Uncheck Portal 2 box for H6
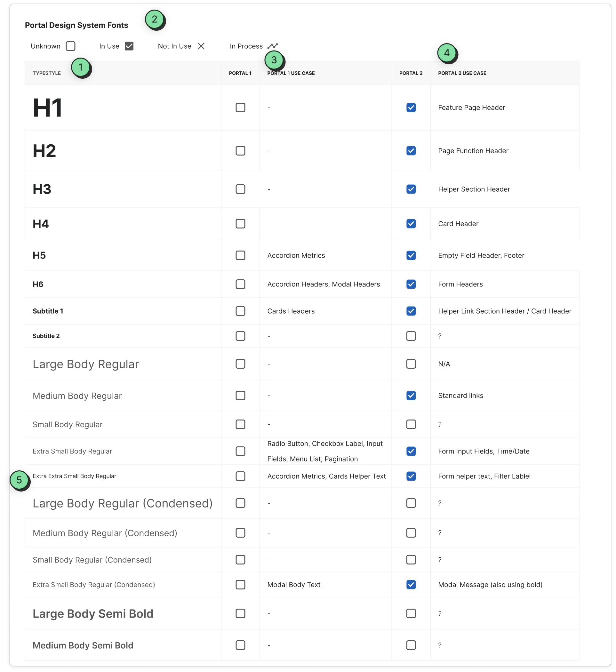 (x=411, y=284)
